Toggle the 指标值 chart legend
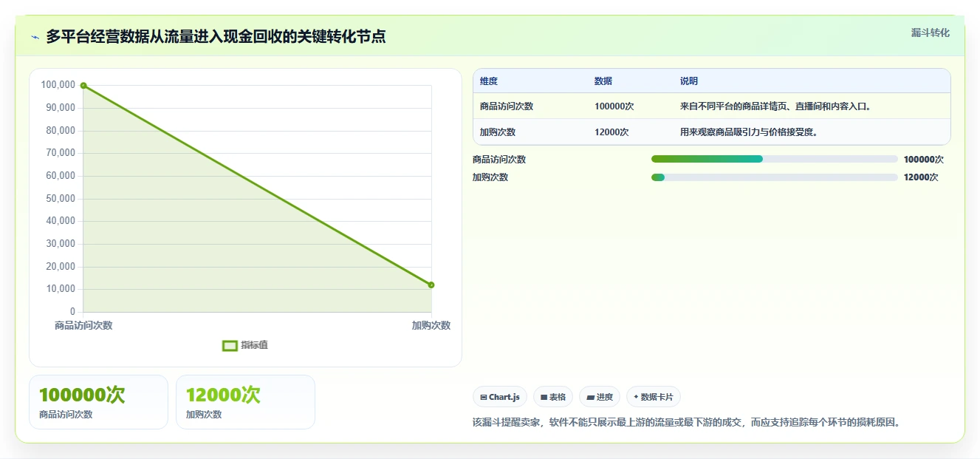This screenshot has height=459, width=980. pyautogui.click(x=246, y=345)
